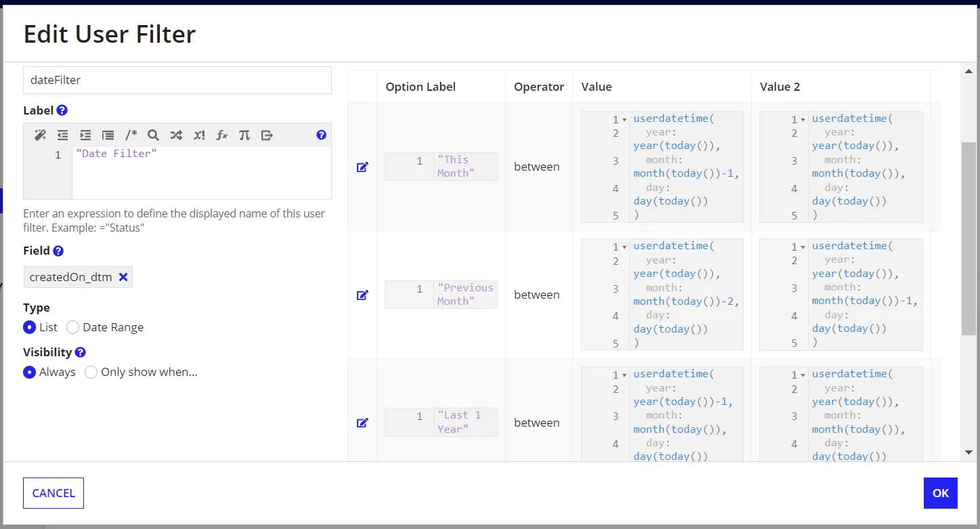Remove createdOn_dtm field with X

123,276
